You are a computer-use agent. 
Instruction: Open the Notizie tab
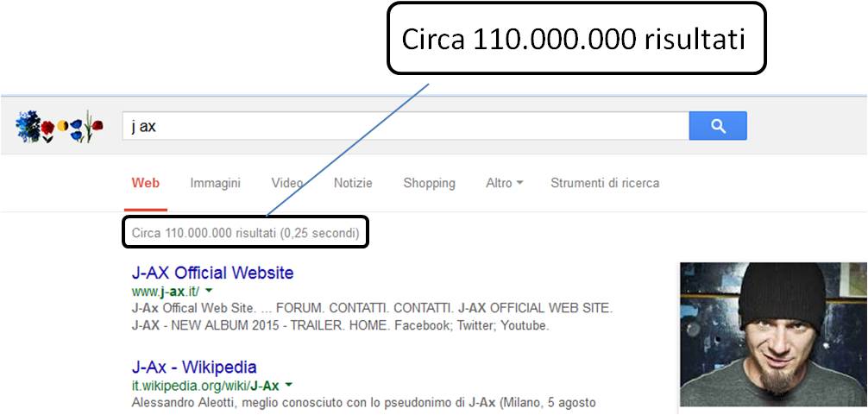(353, 183)
